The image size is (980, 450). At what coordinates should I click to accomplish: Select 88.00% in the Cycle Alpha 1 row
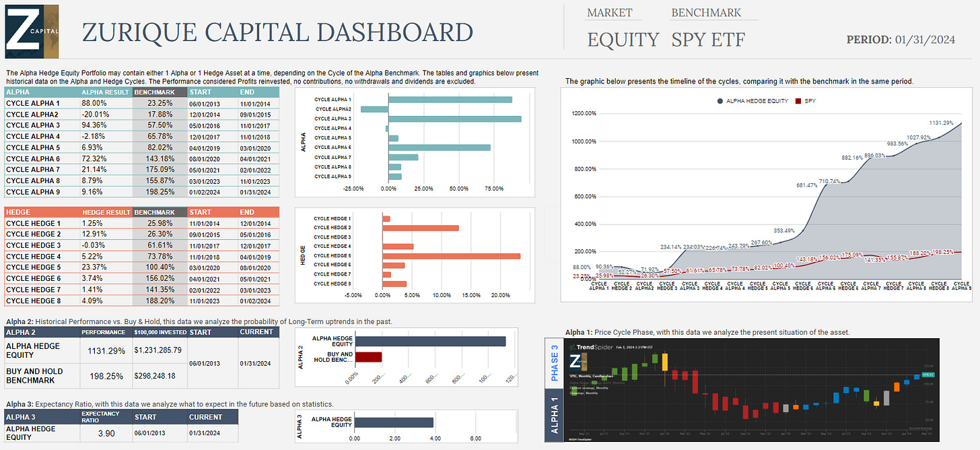pos(94,104)
